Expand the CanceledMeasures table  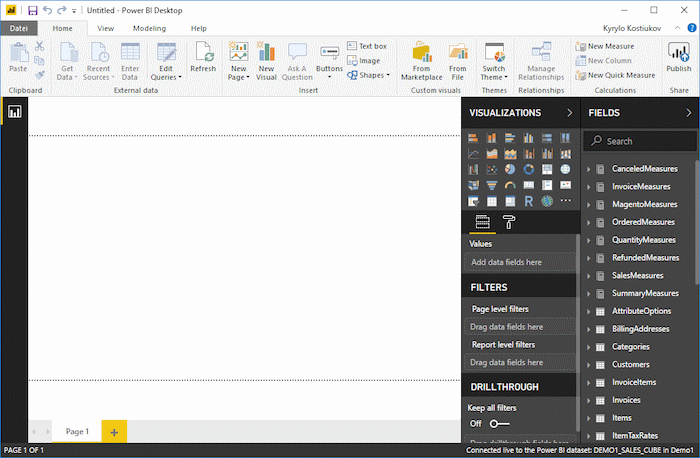pos(588,169)
